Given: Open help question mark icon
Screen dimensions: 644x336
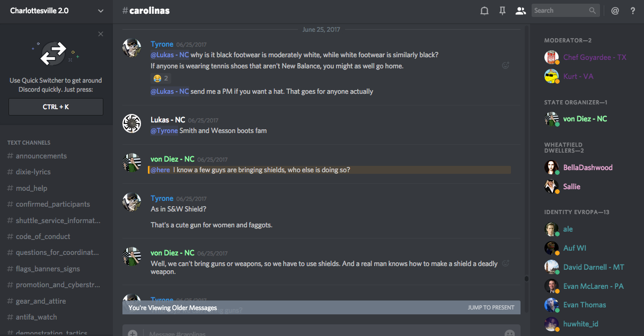Looking at the screenshot, I should (633, 11).
